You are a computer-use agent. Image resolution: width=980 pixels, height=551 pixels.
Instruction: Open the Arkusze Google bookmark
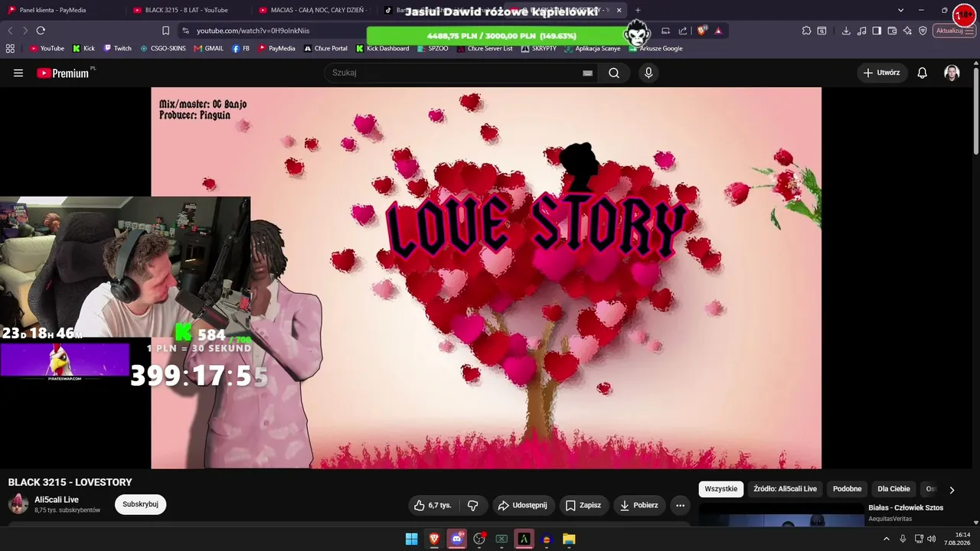coord(655,48)
